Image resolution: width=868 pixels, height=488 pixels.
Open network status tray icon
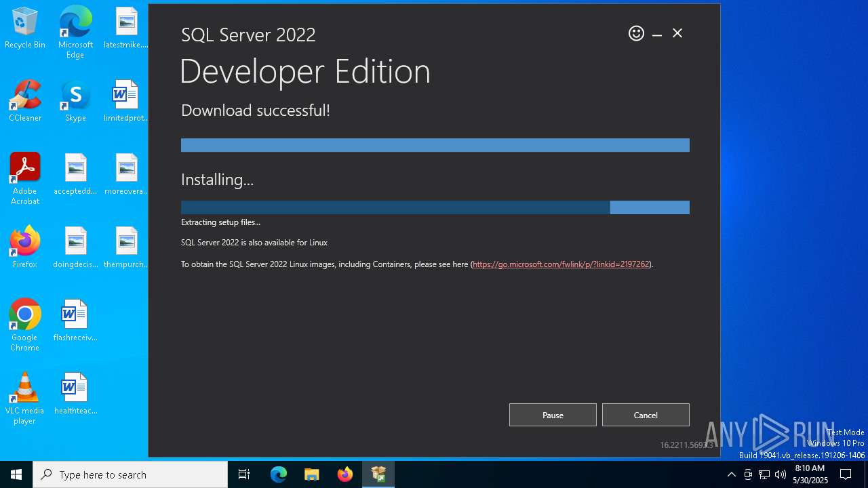764,474
